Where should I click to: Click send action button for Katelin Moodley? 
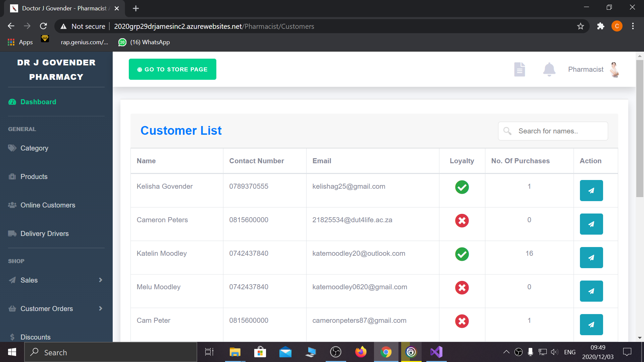coord(591,257)
